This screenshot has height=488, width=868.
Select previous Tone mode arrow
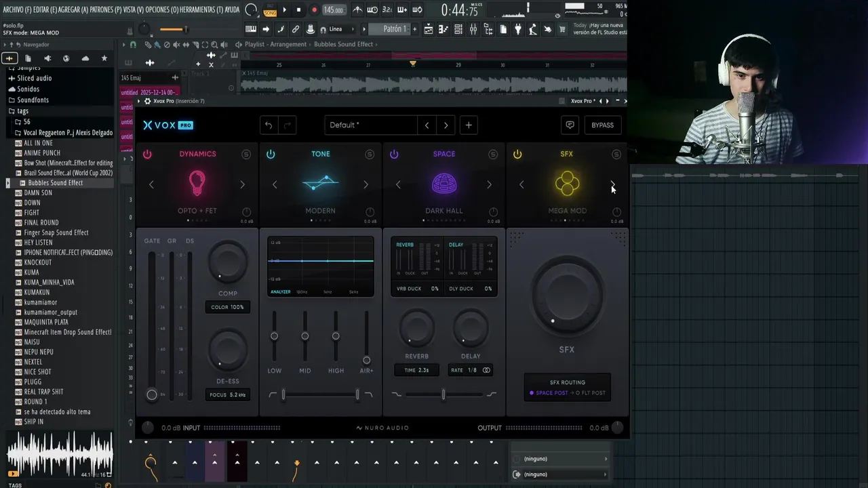point(275,184)
